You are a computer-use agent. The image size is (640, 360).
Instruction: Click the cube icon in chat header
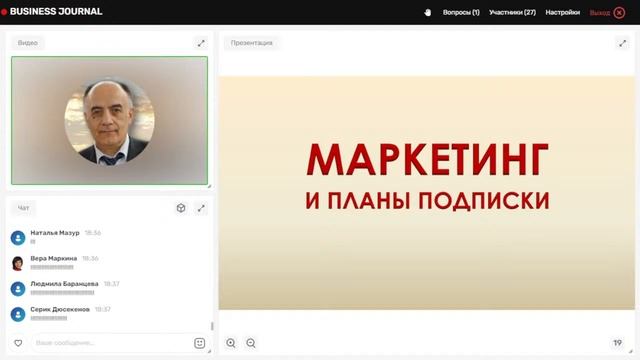coord(181,208)
